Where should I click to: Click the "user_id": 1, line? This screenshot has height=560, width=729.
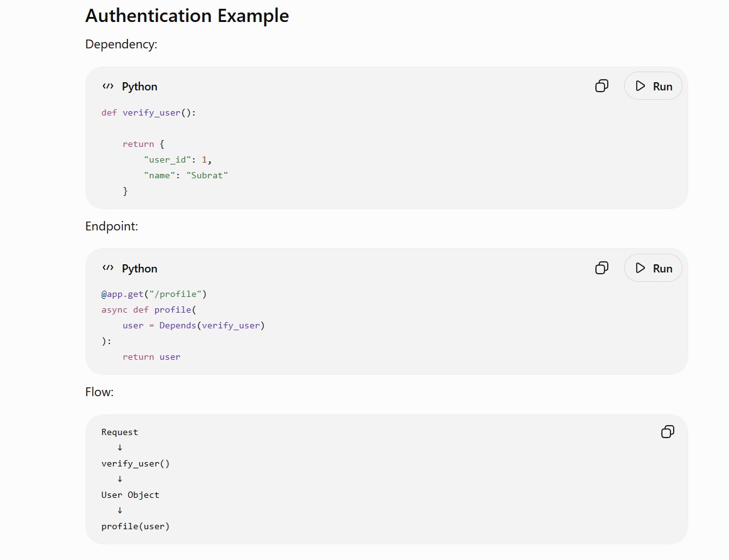[x=178, y=160]
